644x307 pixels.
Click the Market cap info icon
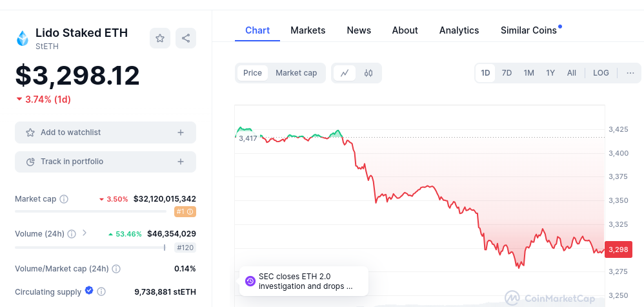tap(64, 199)
